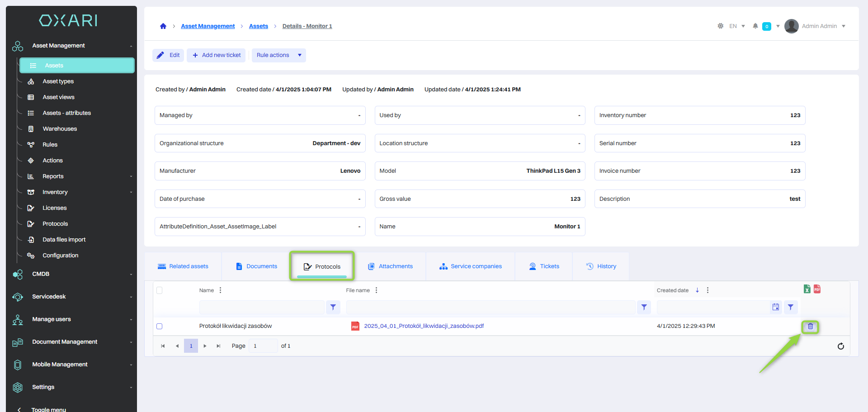Click the home breadcrumb icon
Viewport: 868px width, 412px height.
coord(163,26)
